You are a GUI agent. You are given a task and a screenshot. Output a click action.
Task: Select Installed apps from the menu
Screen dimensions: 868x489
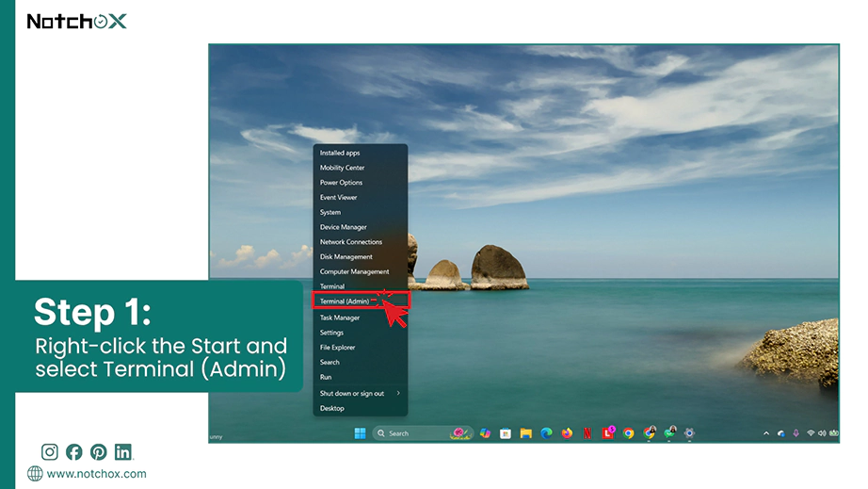click(x=361, y=153)
